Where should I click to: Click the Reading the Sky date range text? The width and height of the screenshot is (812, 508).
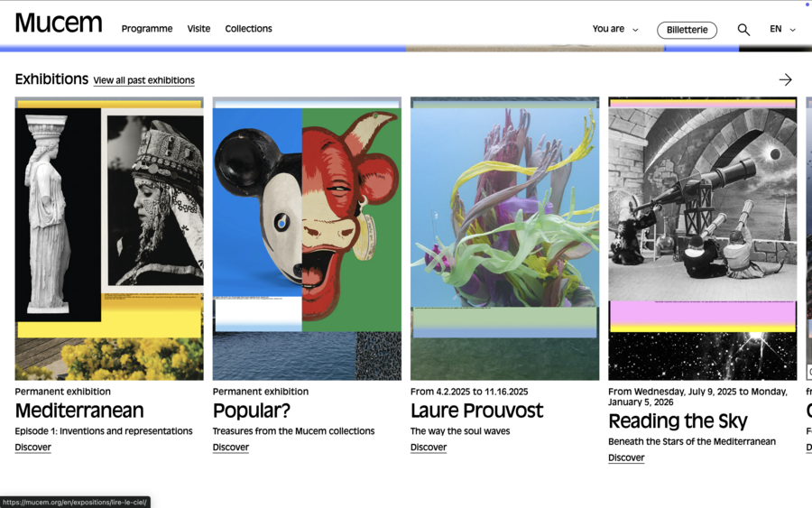697,397
